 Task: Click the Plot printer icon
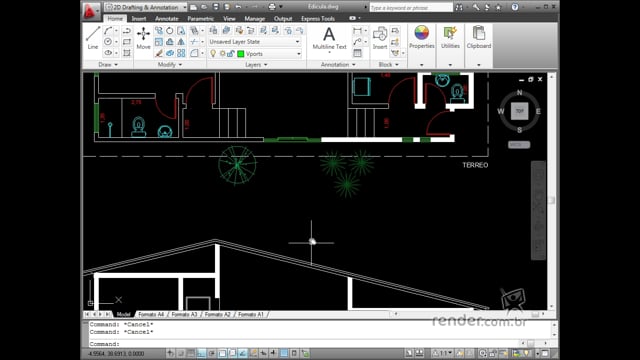(272, 7)
